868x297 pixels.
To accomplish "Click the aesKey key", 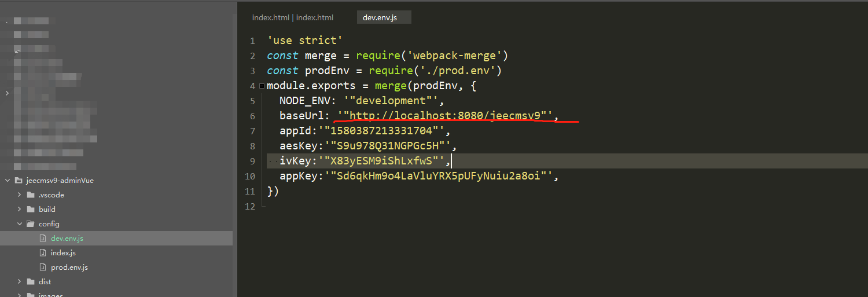I will (299, 146).
